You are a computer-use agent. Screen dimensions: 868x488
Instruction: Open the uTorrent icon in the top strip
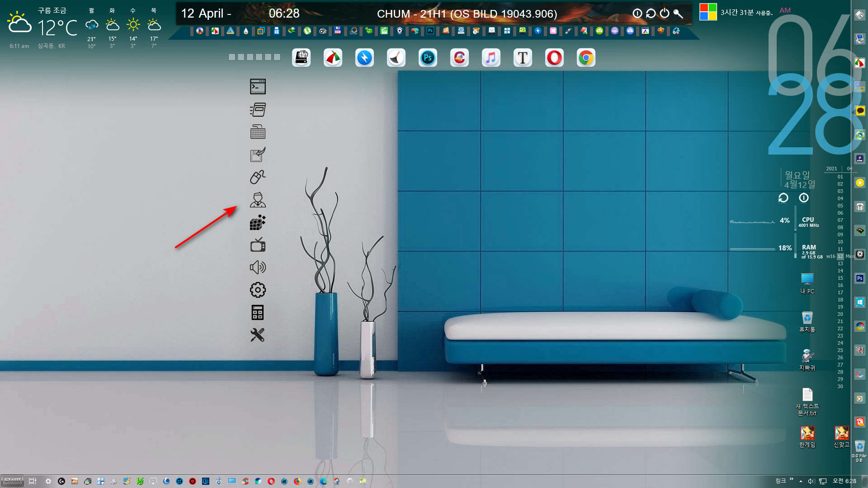[x=307, y=31]
